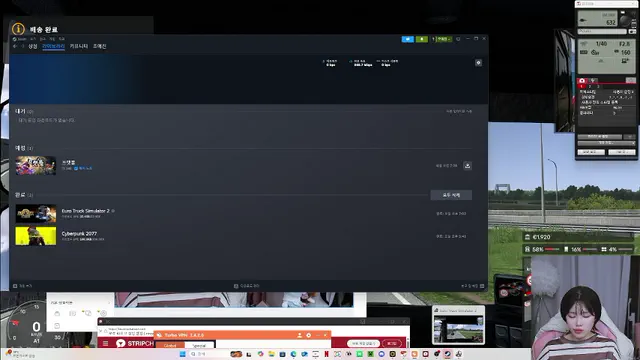This screenshot has width=640, height=360.
Task: Open the hamburger menu on the Stripchat page
Action: click(x=105, y=343)
